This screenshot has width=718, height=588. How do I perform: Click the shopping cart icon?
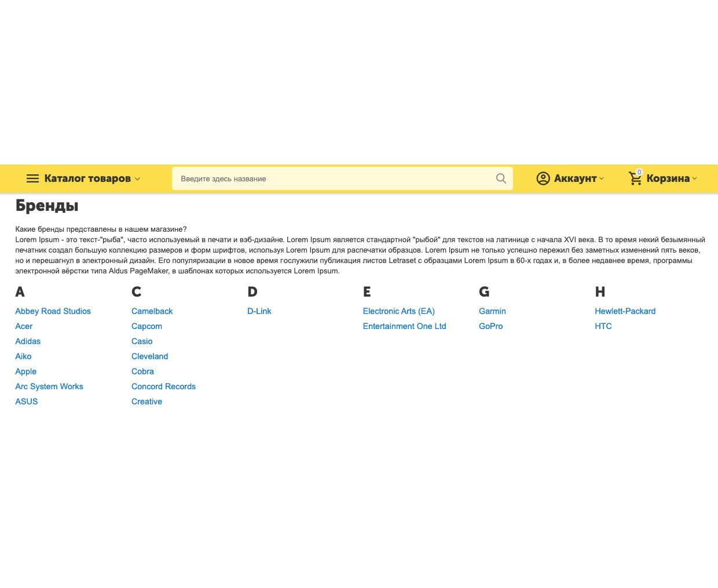pos(635,178)
